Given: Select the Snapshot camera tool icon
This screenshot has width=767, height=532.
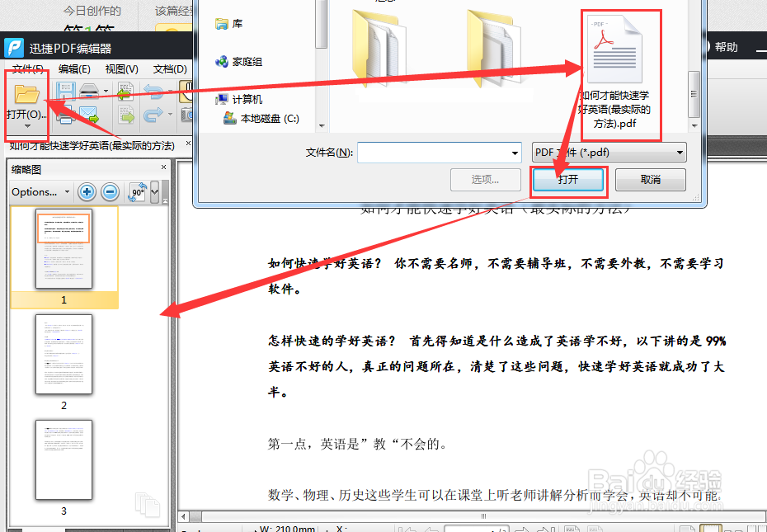Looking at the screenshot, I should pos(186,115).
